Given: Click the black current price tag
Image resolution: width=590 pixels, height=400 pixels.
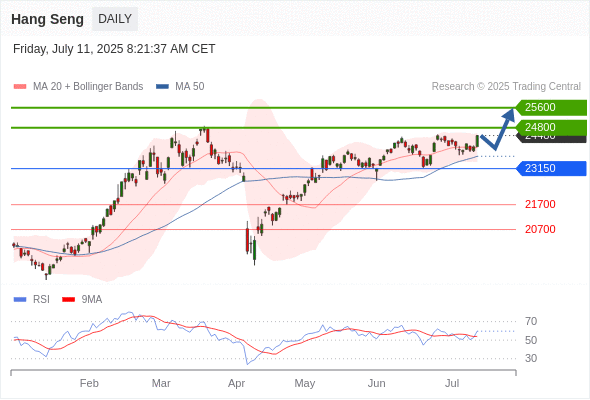Looking at the screenshot, I should click(551, 138).
